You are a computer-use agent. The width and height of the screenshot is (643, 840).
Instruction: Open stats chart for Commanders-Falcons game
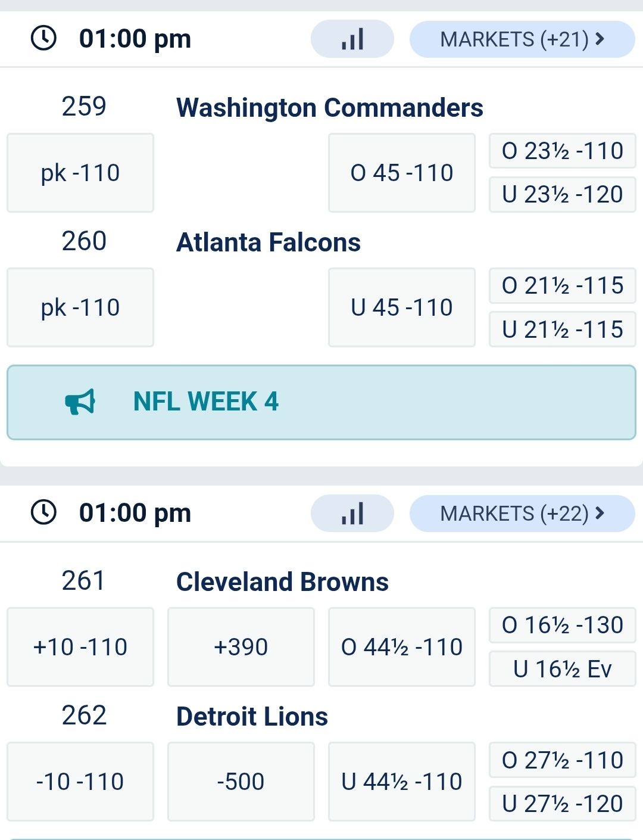[352, 39]
